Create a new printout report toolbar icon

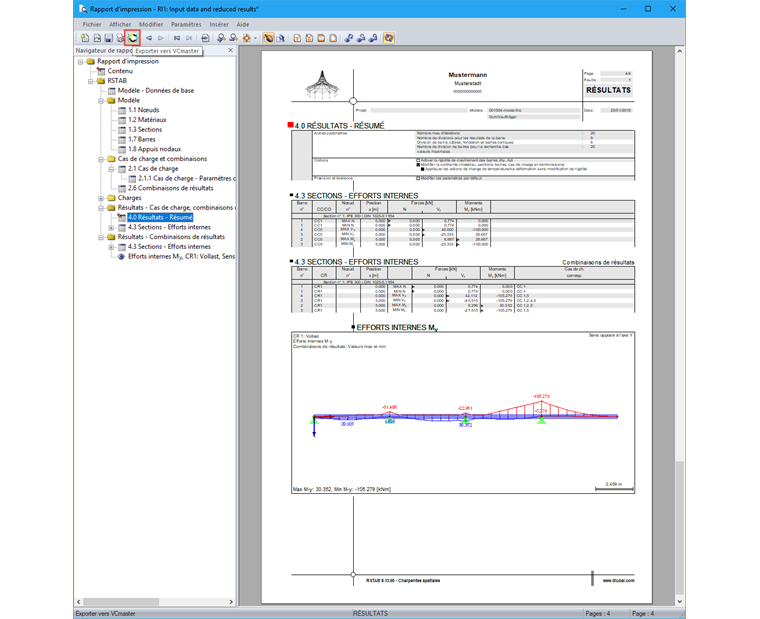coord(85,38)
